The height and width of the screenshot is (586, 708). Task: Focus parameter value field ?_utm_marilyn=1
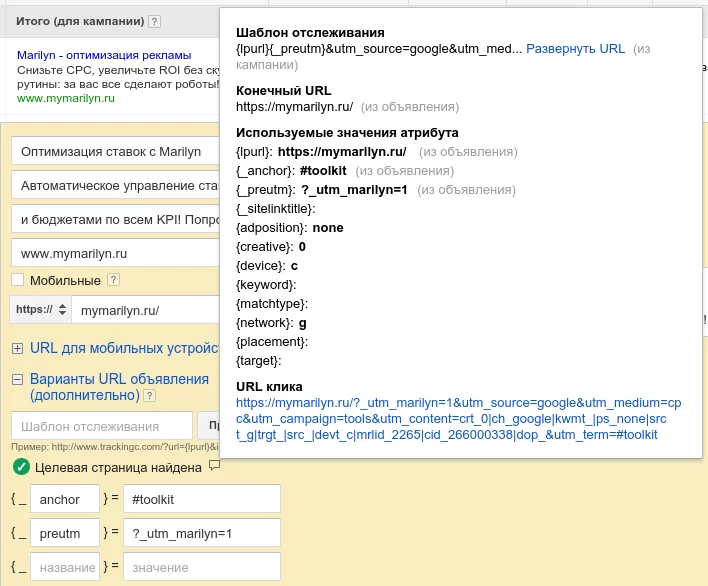202,533
